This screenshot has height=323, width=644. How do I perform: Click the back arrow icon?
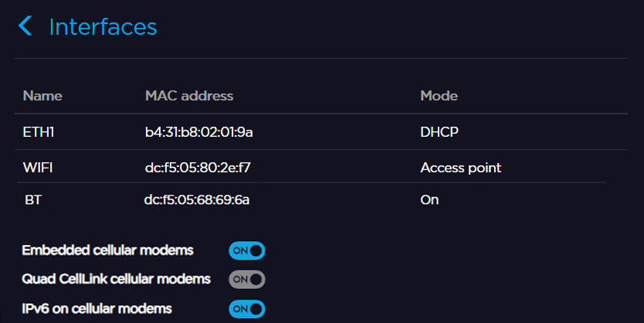25,27
